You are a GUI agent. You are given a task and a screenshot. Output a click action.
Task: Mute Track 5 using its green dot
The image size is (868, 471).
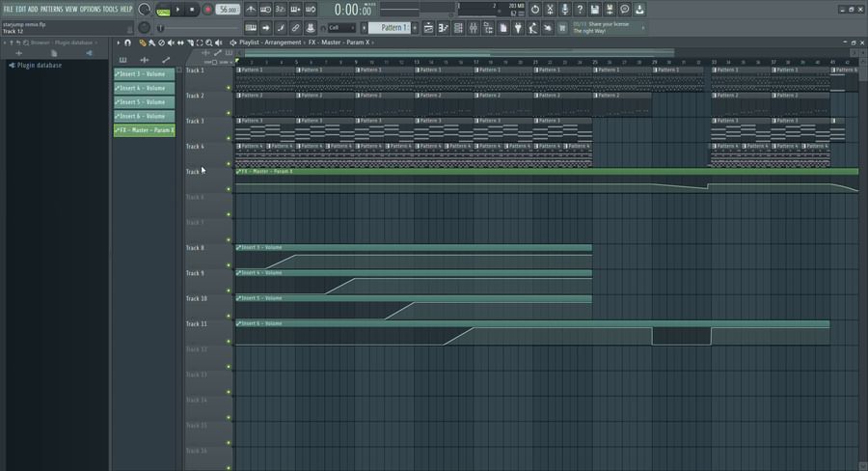coord(228,189)
